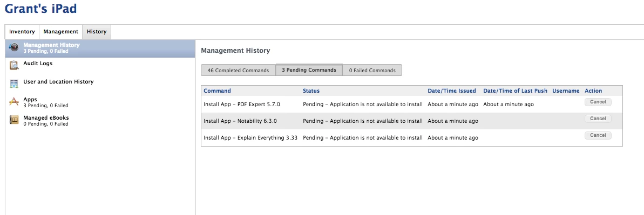
Task: Click Explain Everything issued time 'About a minute ago'
Action: (x=452, y=138)
